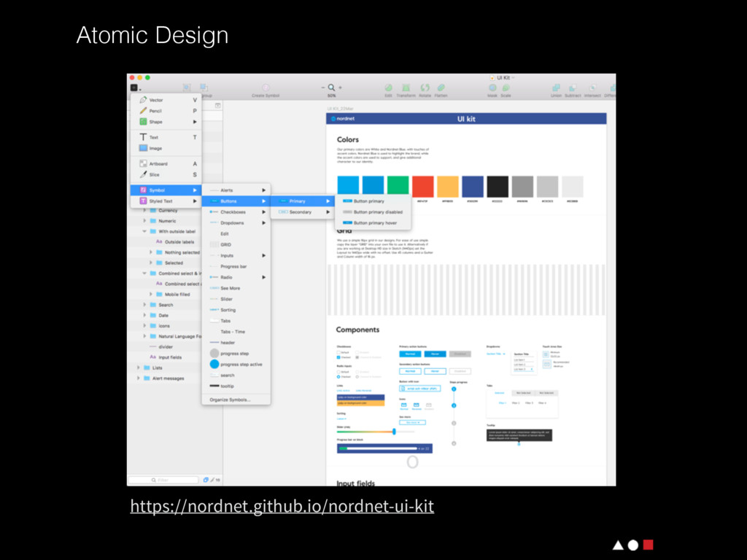Screen dimensions: 747x560
Task: Open the Insert tool menu button
Action: coord(135,88)
